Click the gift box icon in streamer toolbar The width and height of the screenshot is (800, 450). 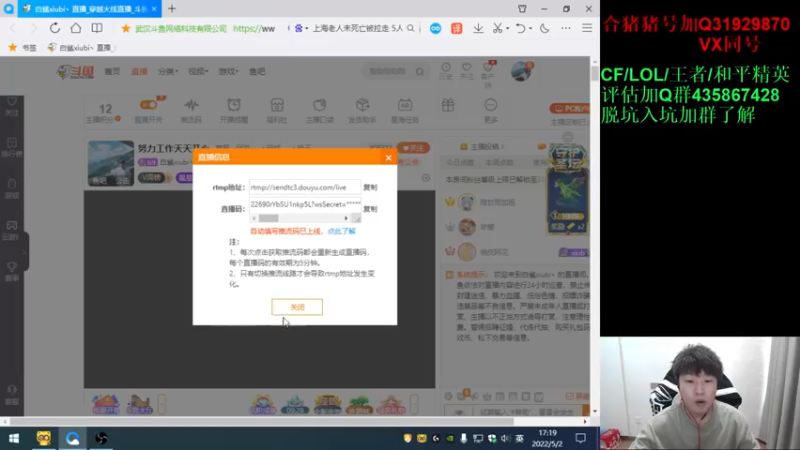[x=447, y=106]
